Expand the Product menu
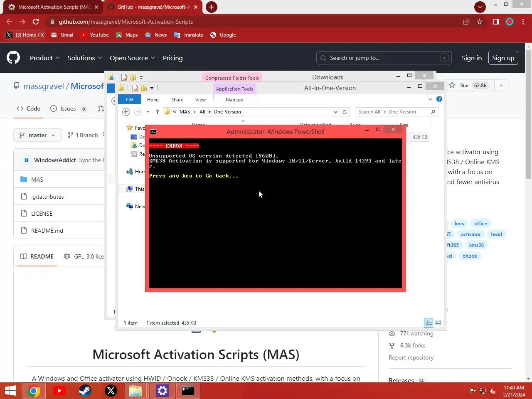Viewport: 532px width, 399px height. 45,58
